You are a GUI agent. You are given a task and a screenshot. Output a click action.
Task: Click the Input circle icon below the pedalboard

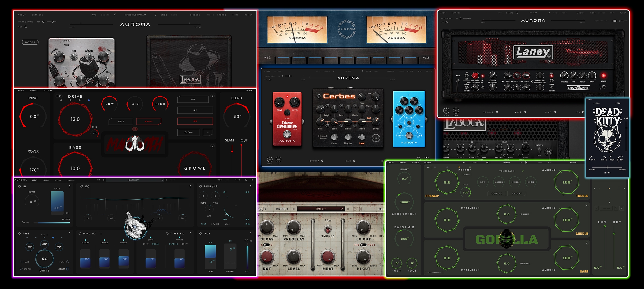270,159
